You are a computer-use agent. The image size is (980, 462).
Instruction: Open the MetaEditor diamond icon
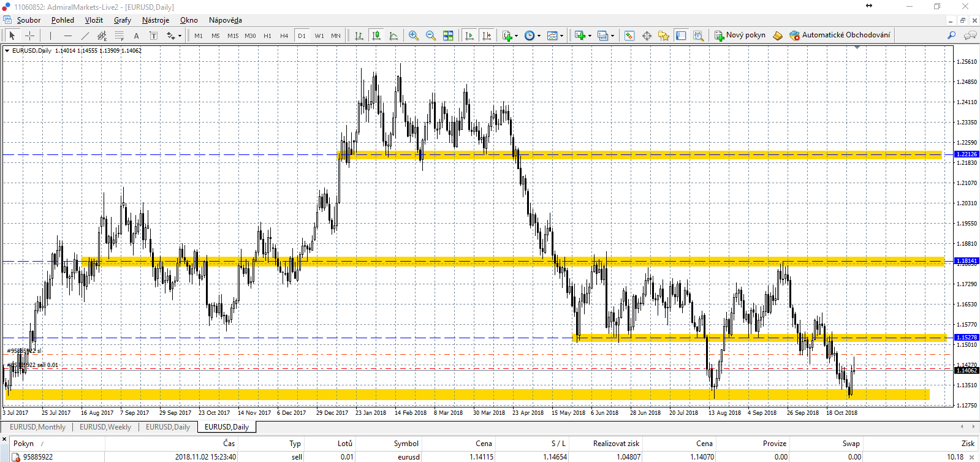click(x=778, y=36)
